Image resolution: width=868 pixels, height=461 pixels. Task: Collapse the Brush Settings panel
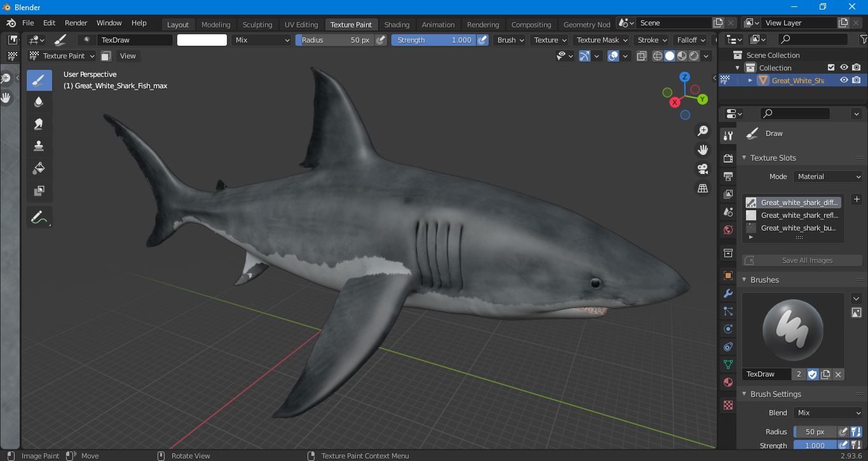coord(744,394)
